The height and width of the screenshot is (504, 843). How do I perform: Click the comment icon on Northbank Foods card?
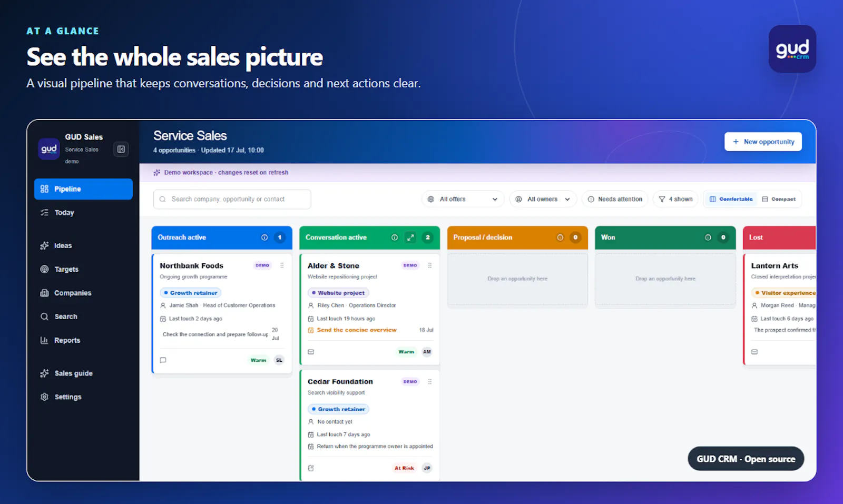[163, 360]
